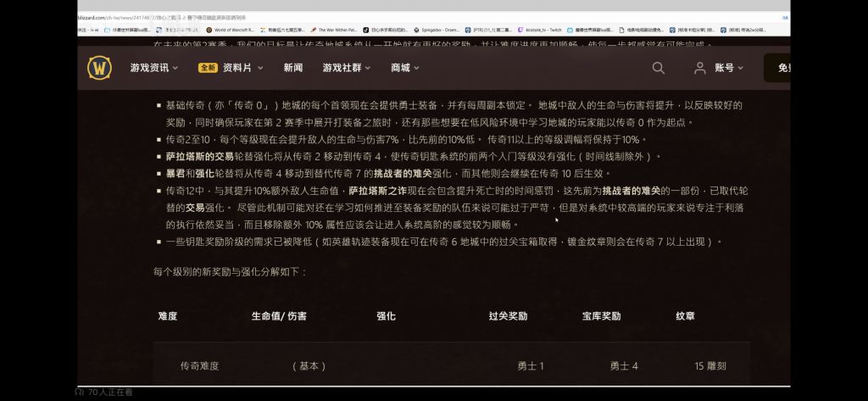The image size is (868, 401).
Task: Click the bold 萨拉塔斯之诈 text
Action: click(378, 191)
